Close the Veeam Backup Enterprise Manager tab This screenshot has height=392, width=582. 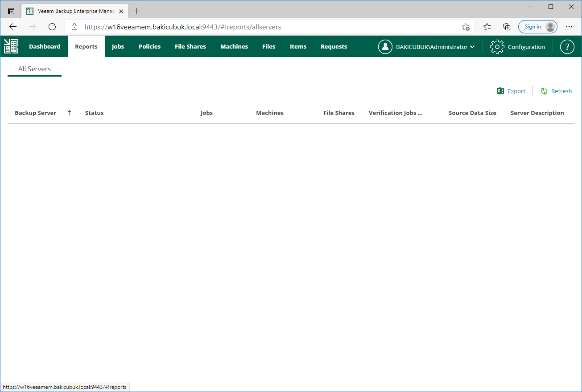coord(121,11)
